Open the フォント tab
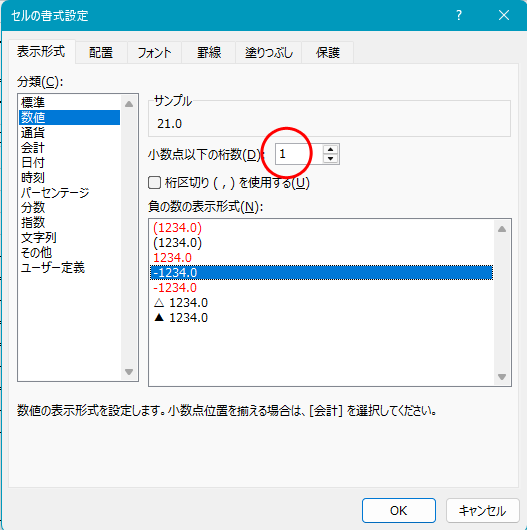 coord(154,52)
